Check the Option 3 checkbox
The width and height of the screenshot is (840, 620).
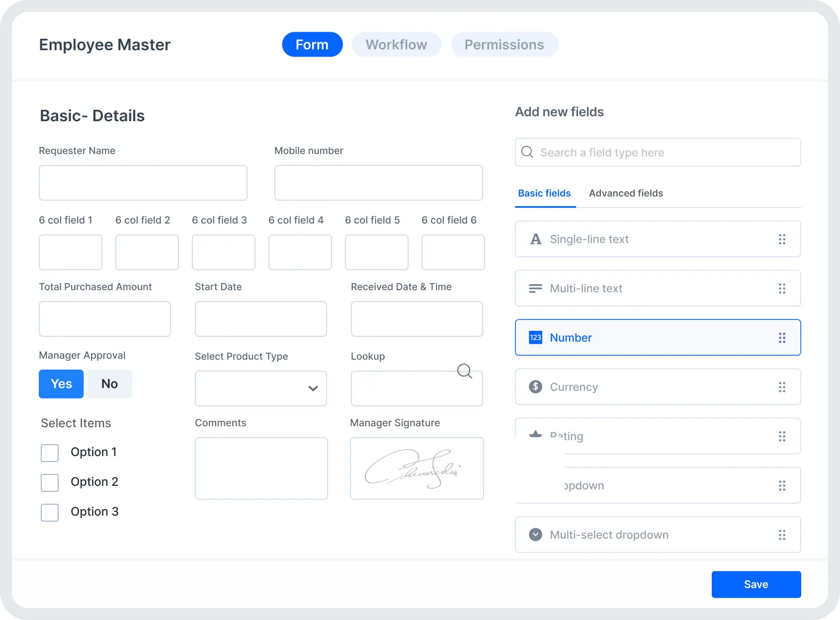[50, 512]
